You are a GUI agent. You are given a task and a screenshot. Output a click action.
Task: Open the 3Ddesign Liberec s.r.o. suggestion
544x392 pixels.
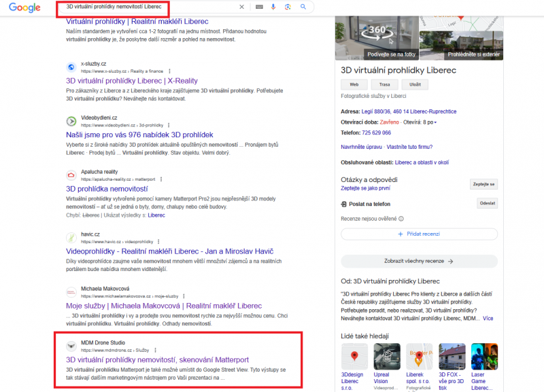click(354, 367)
